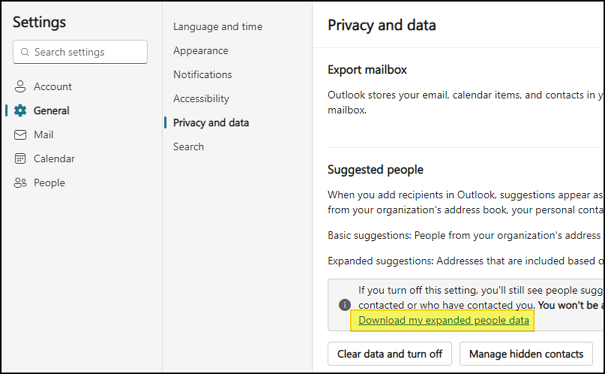The height and width of the screenshot is (374, 605).
Task: Click the Expanded suggestions description line
Action: [465, 261]
